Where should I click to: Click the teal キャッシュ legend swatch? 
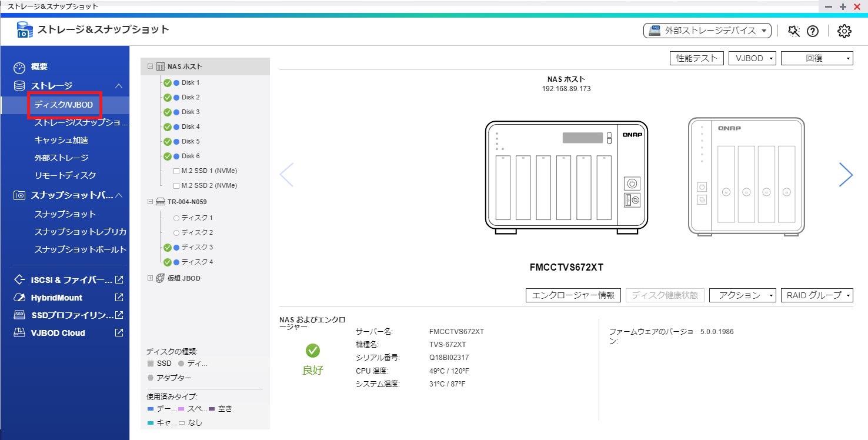[150, 423]
